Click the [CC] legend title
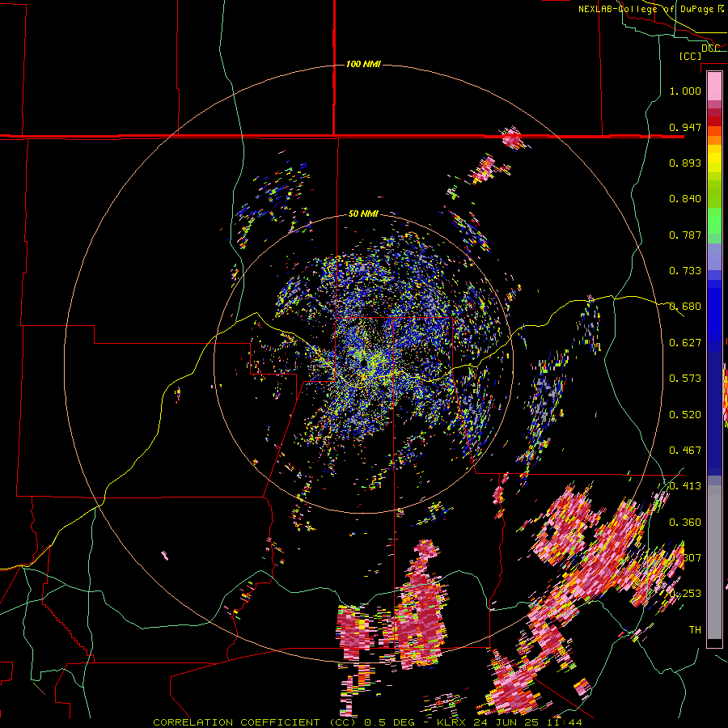The width and height of the screenshot is (728, 728). (x=690, y=56)
